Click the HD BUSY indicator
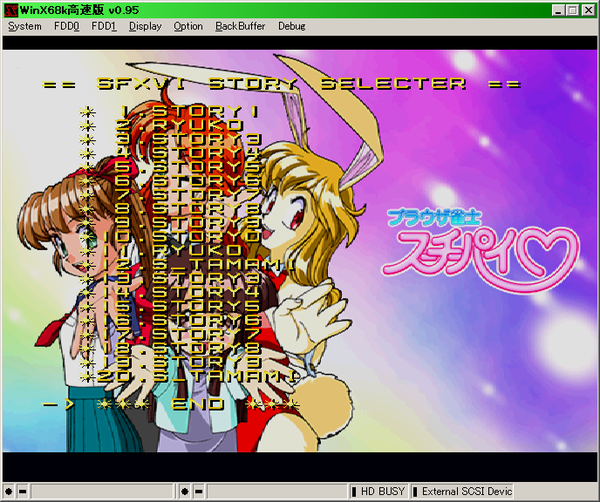600x502 pixels. 383,493
